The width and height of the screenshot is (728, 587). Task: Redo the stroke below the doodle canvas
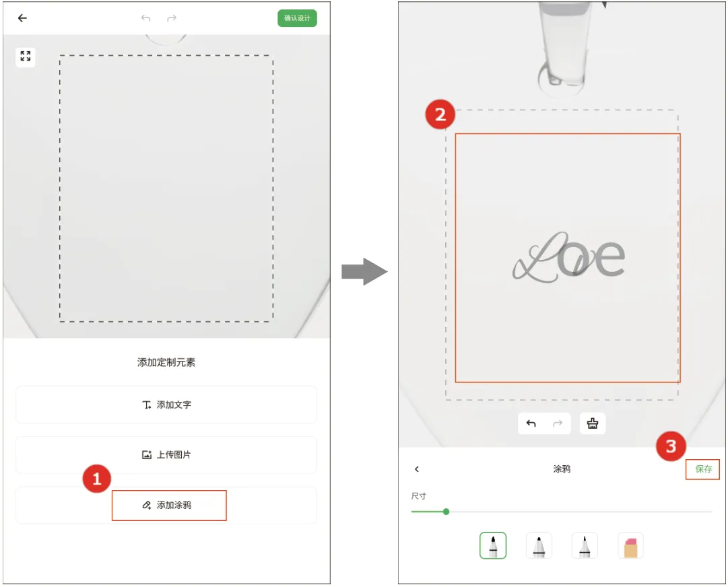pyautogui.click(x=557, y=423)
